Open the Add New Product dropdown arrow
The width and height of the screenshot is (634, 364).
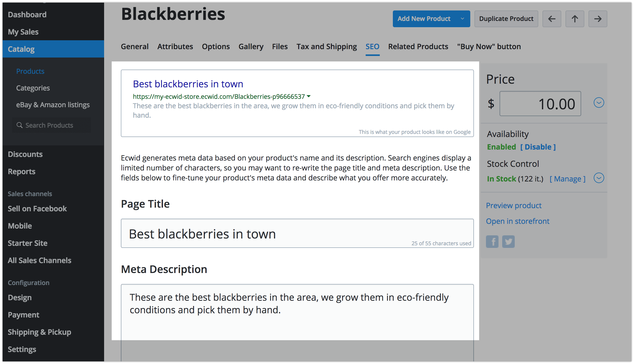(x=462, y=19)
